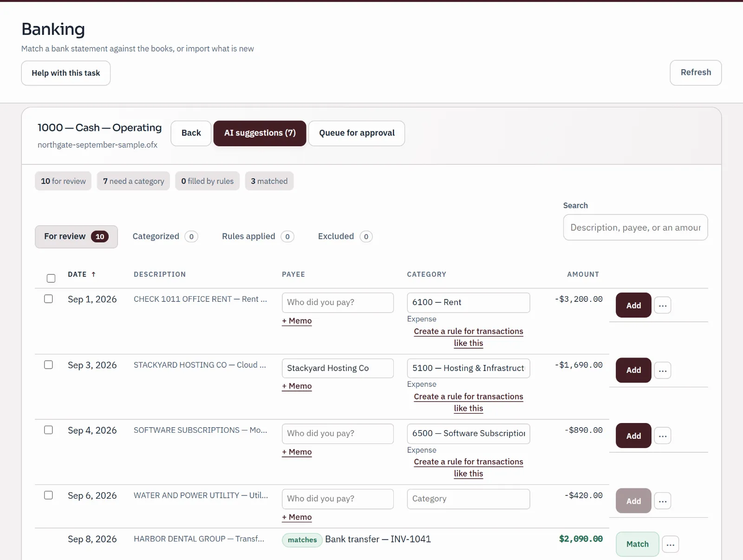The height and width of the screenshot is (560, 743).
Task: Switch to the Rules applied tab
Action: pos(258,237)
